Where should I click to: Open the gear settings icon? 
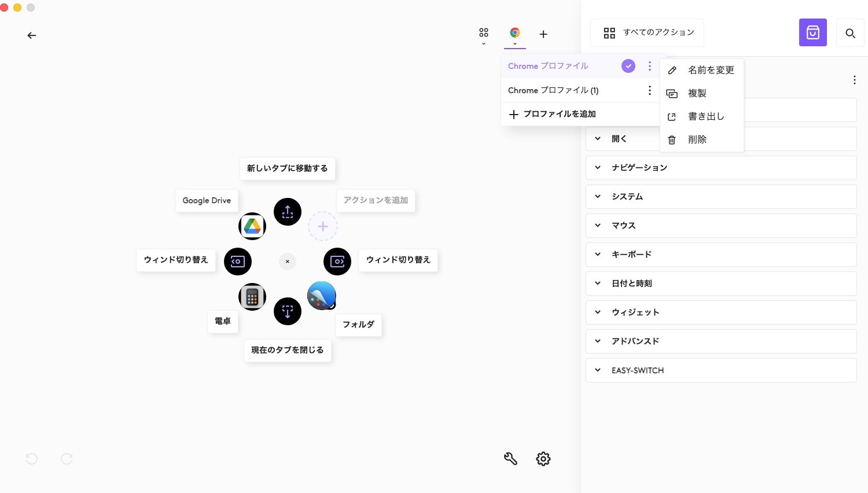point(543,459)
